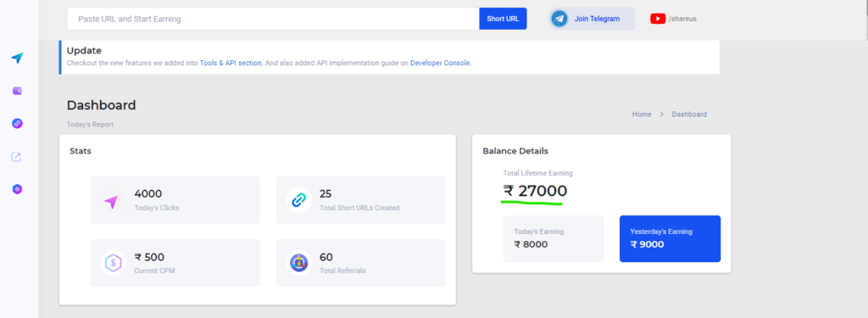Click the Total Lifetime Earning label

pos(537,173)
